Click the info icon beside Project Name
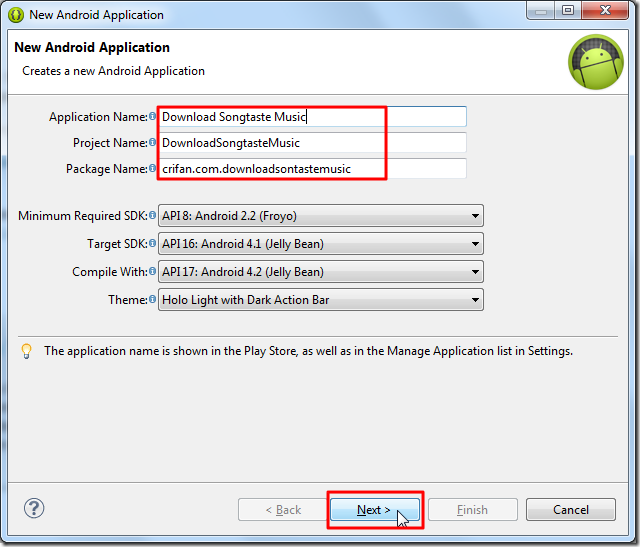 tap(153, 143)
